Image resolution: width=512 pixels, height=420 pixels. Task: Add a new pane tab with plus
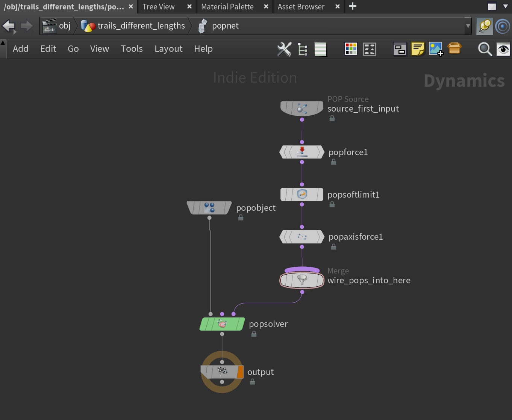pos(352,6)
